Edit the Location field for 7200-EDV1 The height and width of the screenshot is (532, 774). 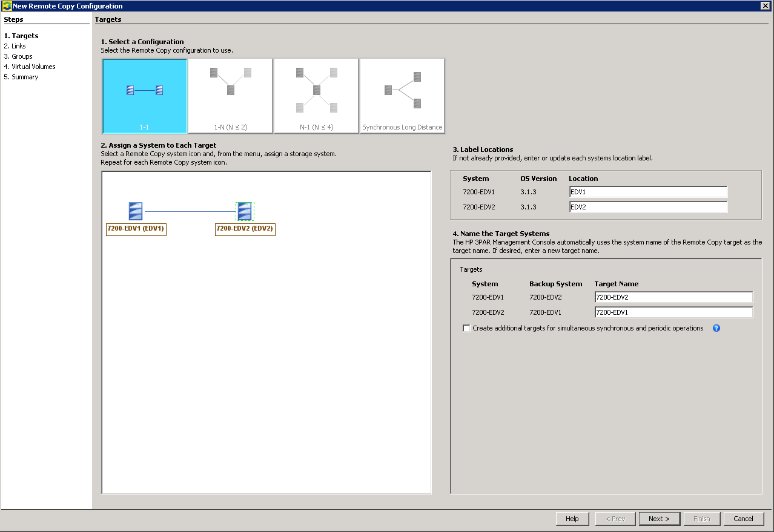[648, 192]
